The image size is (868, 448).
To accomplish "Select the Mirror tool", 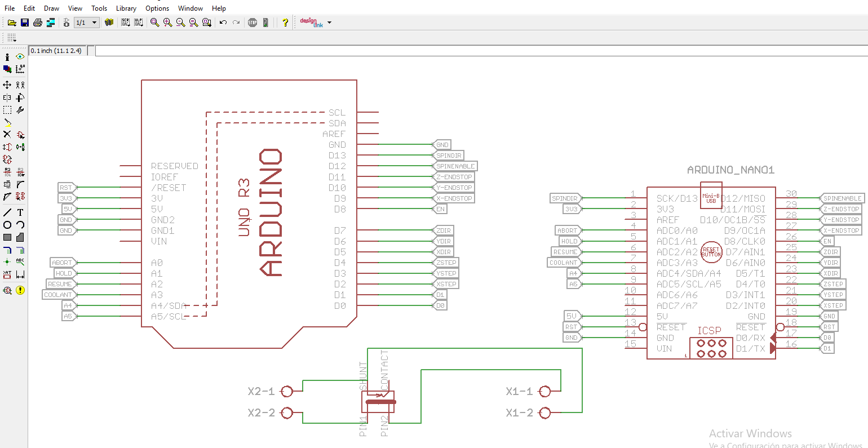I will pos(7,97).
